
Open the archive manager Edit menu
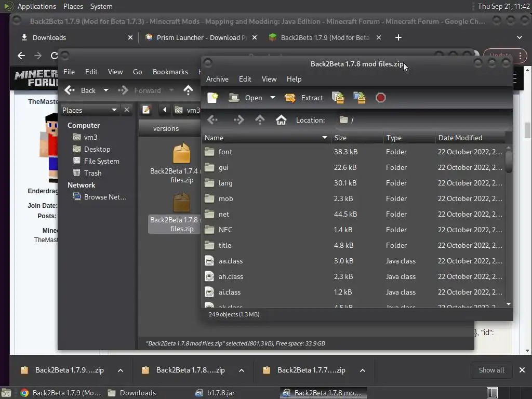245,79
